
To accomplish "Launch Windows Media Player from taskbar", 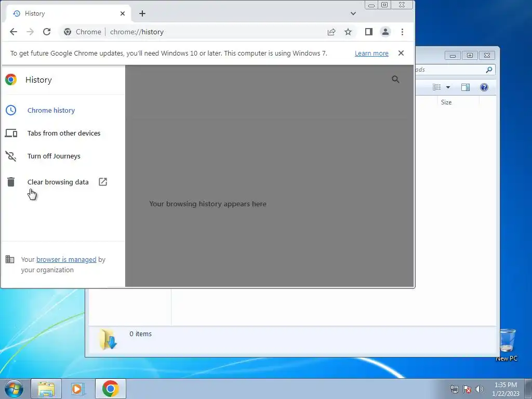I will [x=78, y=389].
